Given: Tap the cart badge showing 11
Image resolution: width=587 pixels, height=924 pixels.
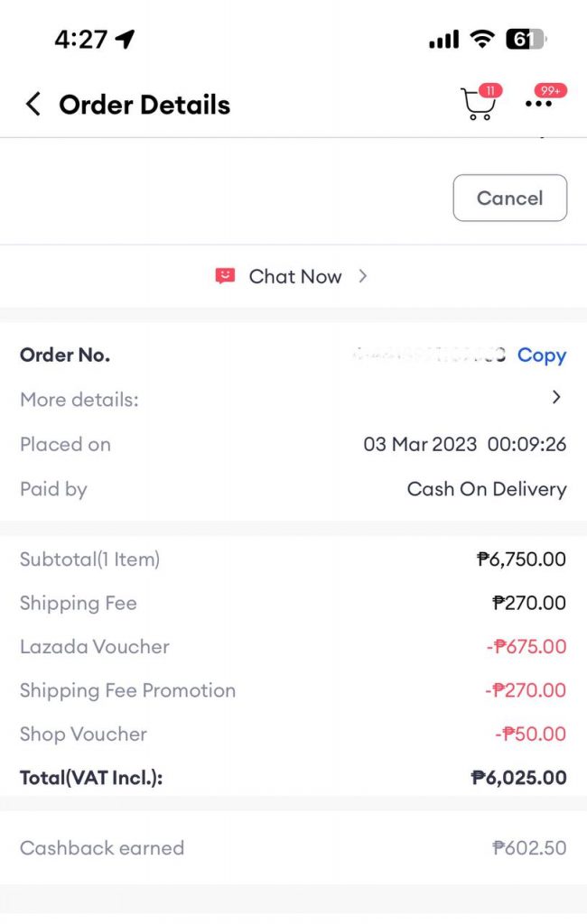Looking at the screenshot, I should point(490,91).
